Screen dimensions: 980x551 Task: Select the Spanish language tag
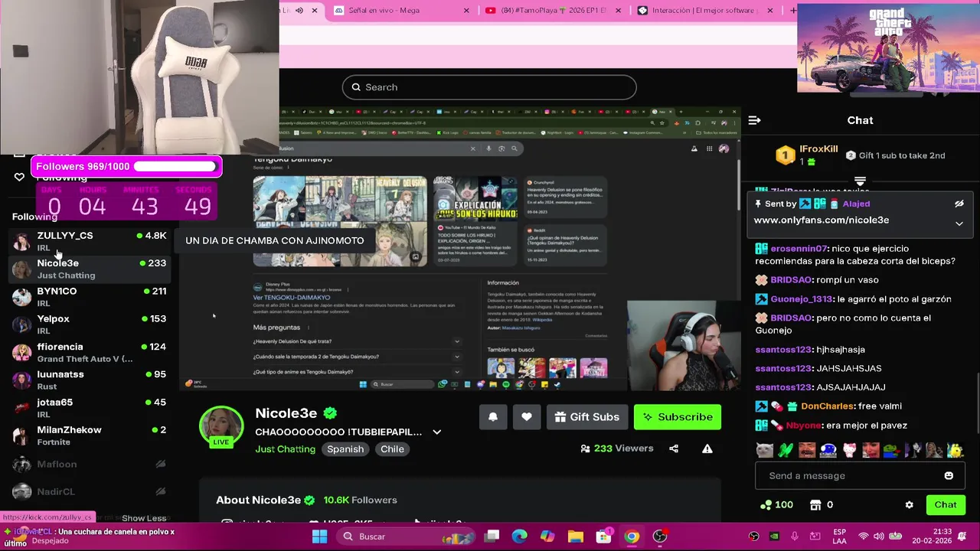tap(345, 449)
